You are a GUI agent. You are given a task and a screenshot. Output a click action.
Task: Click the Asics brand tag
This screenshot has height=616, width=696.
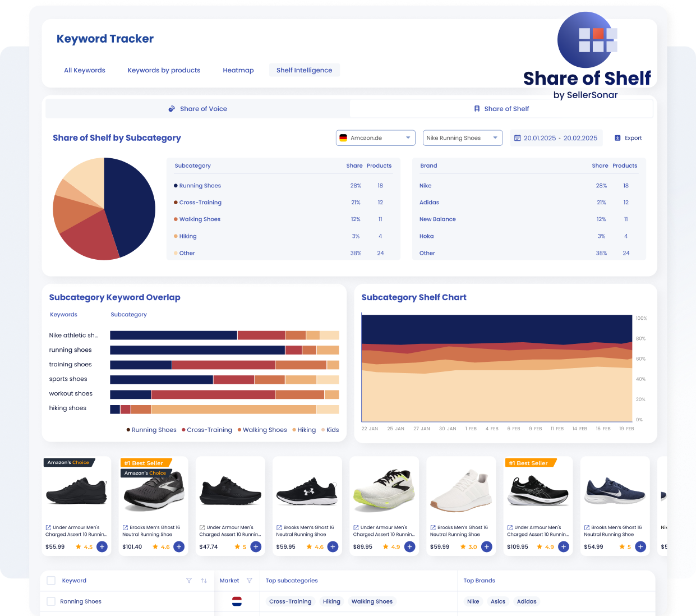click(497, 601)
